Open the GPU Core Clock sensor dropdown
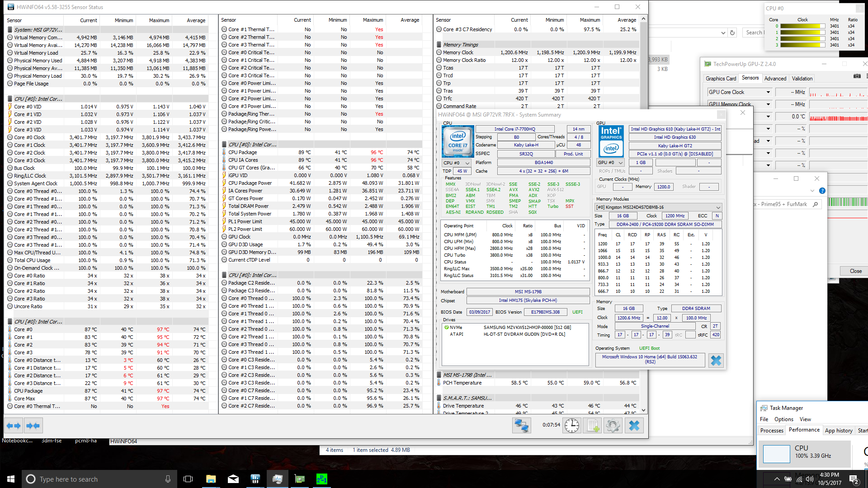The height and width of the screenshot is (488, 868). tap(768, 92)
